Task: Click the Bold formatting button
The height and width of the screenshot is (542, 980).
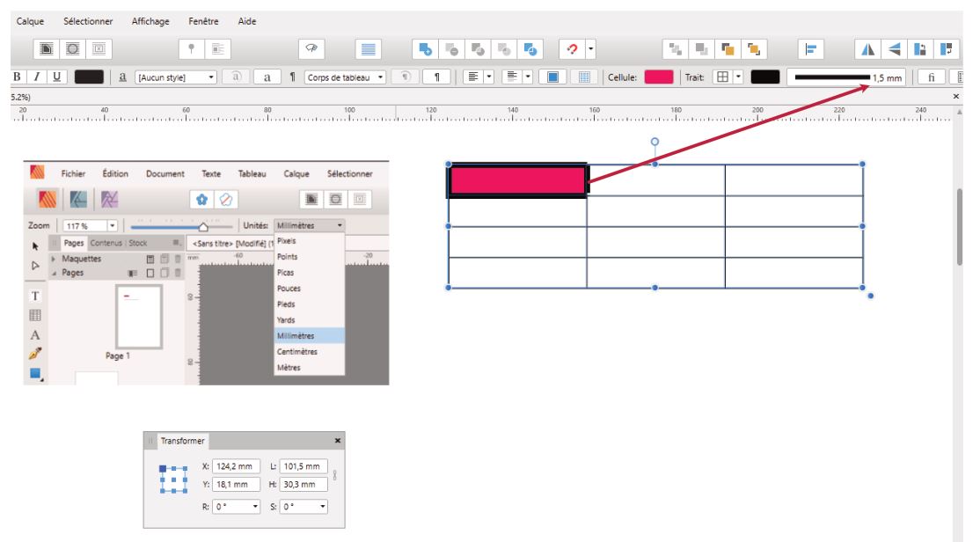Action: (x=17, y=77)
